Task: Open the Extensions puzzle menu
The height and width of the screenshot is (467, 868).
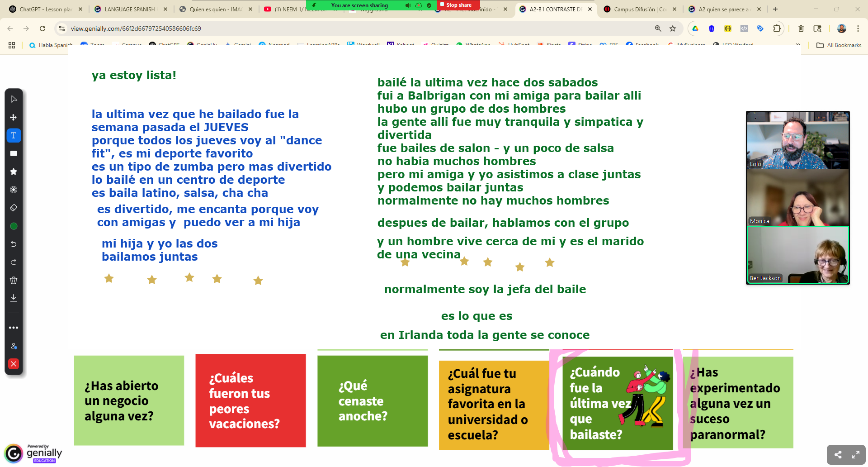Action: pyautogui.click(x=777, y=29)
